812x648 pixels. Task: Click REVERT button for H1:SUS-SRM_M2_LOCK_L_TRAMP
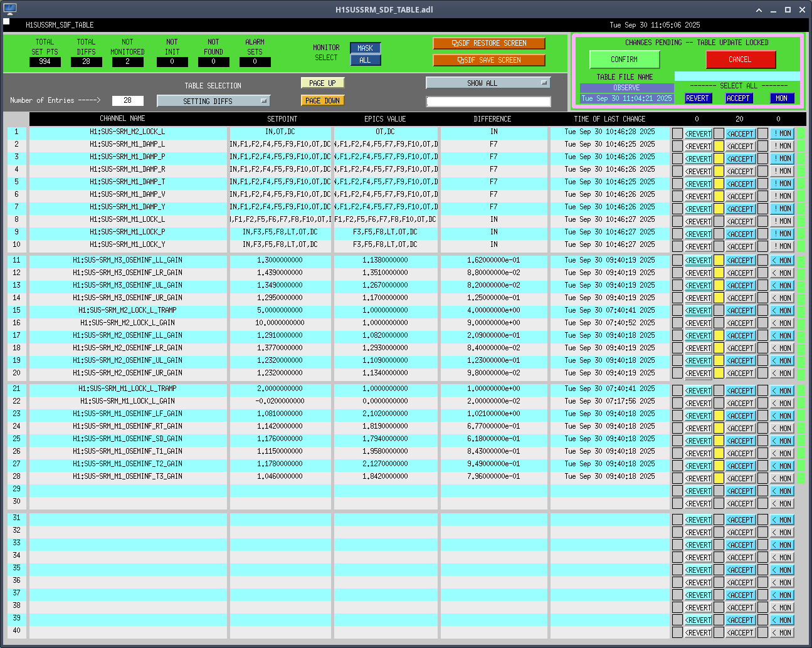coord(698,311)
